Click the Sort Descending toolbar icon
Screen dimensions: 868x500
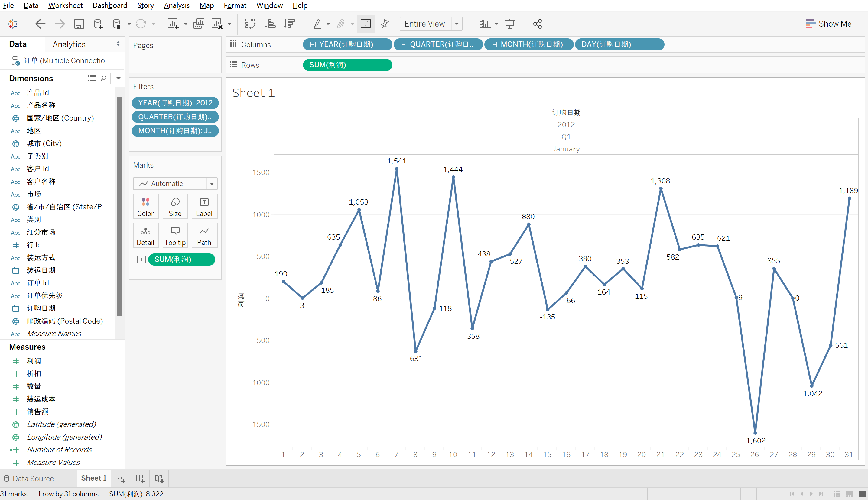[x=290, y=24]
